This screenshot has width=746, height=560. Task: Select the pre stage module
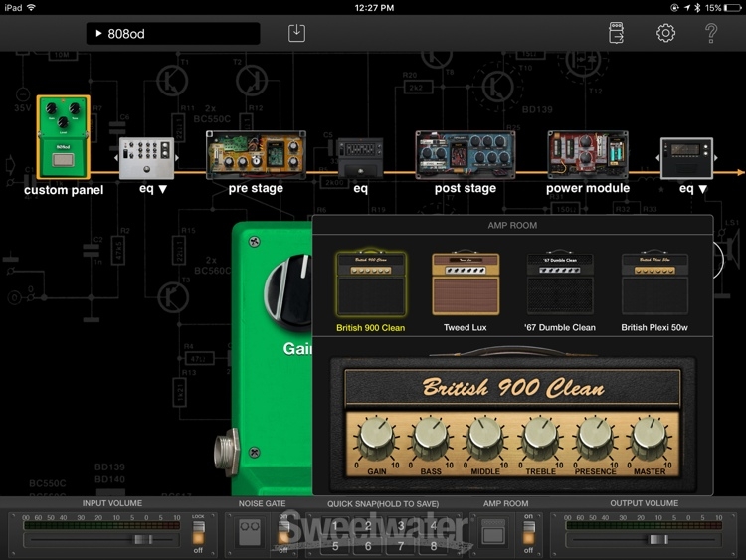tap(256, 155)
